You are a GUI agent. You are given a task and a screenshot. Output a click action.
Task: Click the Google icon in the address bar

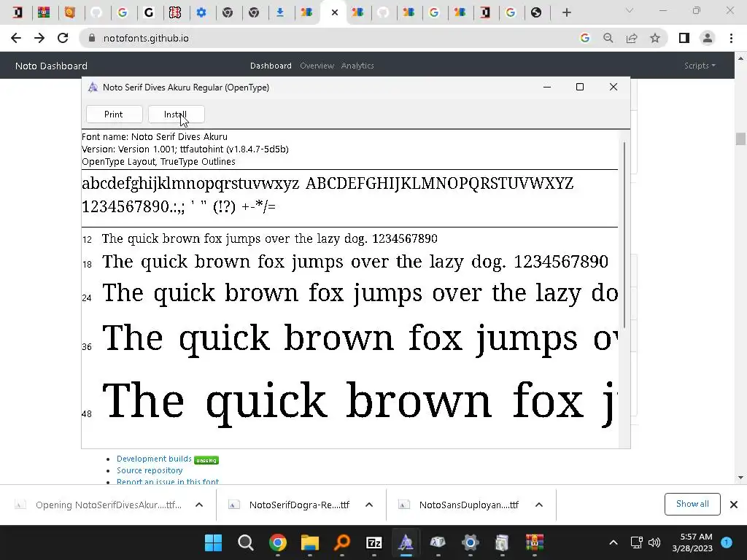(584, 38)
